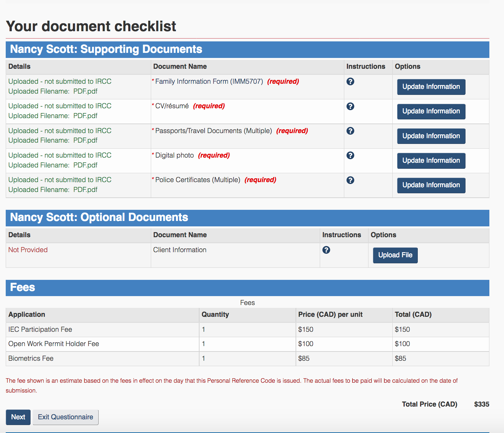The image size is (504, 433).
Task: Update Information for Passports/Travel Documents
Action: 431,136
